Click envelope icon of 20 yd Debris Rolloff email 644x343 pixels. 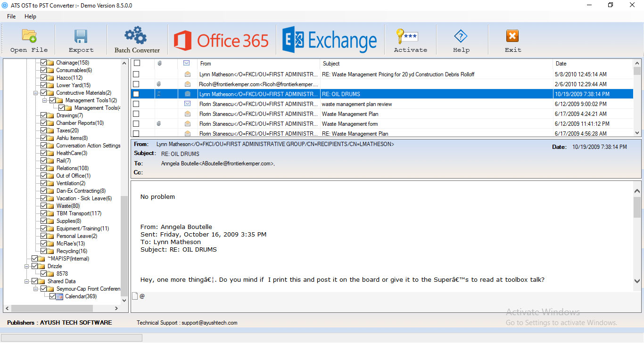tap(188, 74)
